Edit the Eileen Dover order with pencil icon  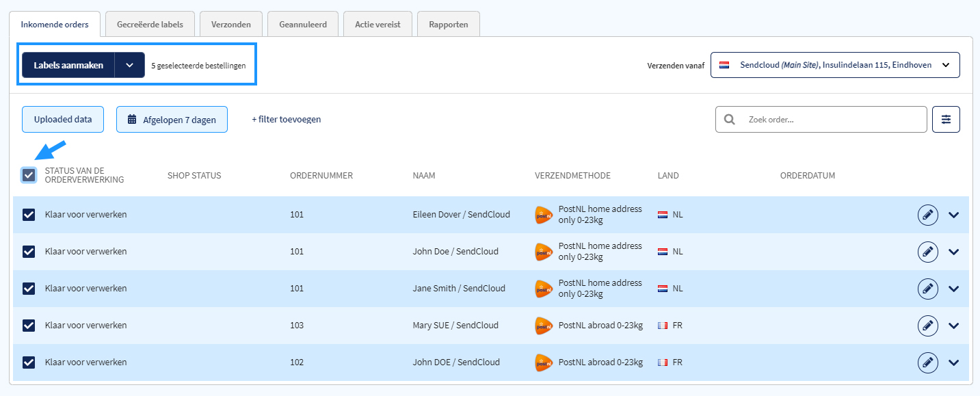927,215
